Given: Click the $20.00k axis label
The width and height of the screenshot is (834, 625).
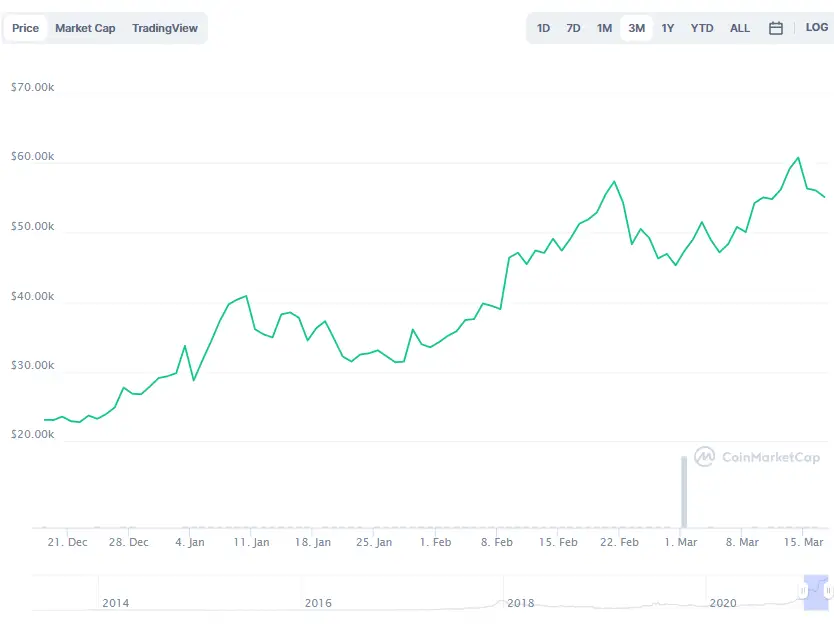Looking at the screenshot, I should (x=32, y=435).
